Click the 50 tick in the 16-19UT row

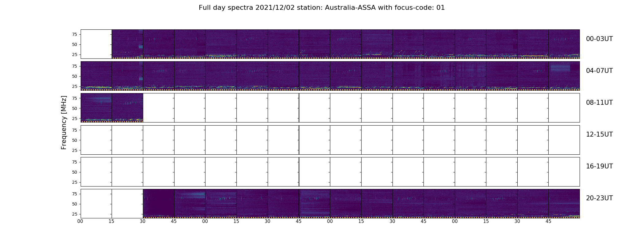[75, 172]
